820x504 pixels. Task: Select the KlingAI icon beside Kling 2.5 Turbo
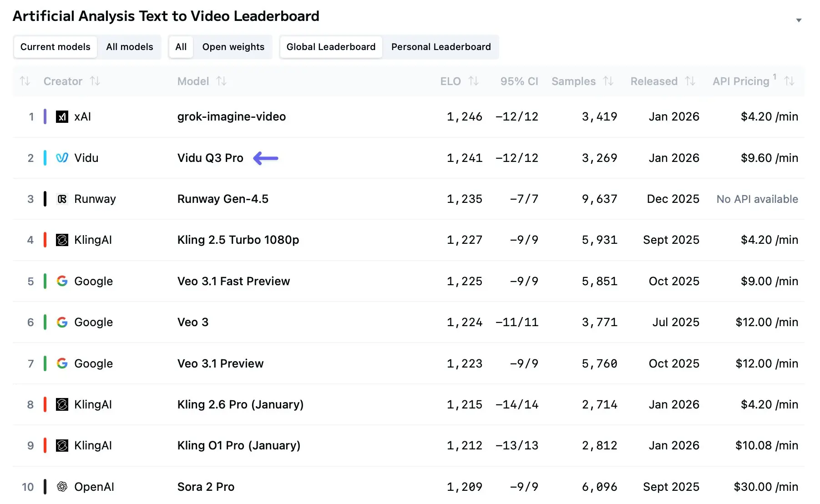(62, 240)
